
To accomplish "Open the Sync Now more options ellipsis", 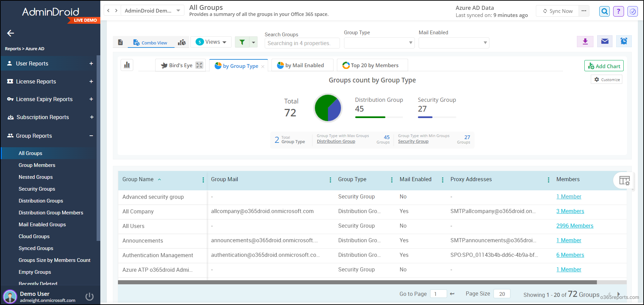I will point(584,11).
